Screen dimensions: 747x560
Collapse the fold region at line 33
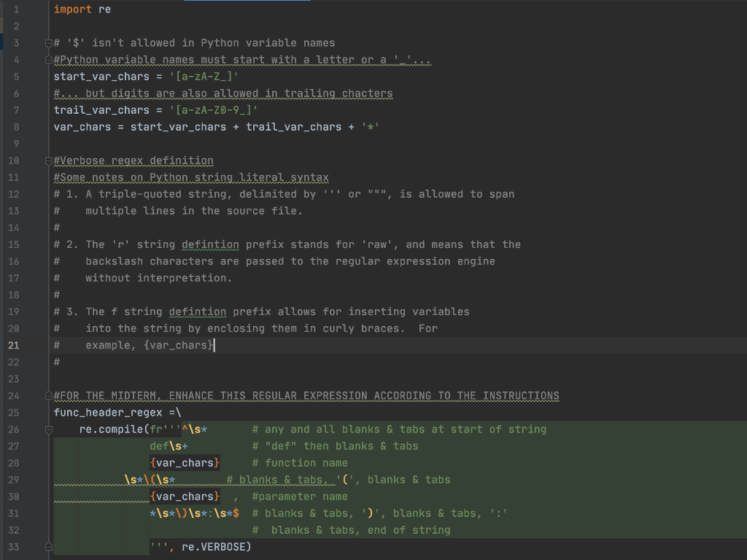(x=48, y=545)
